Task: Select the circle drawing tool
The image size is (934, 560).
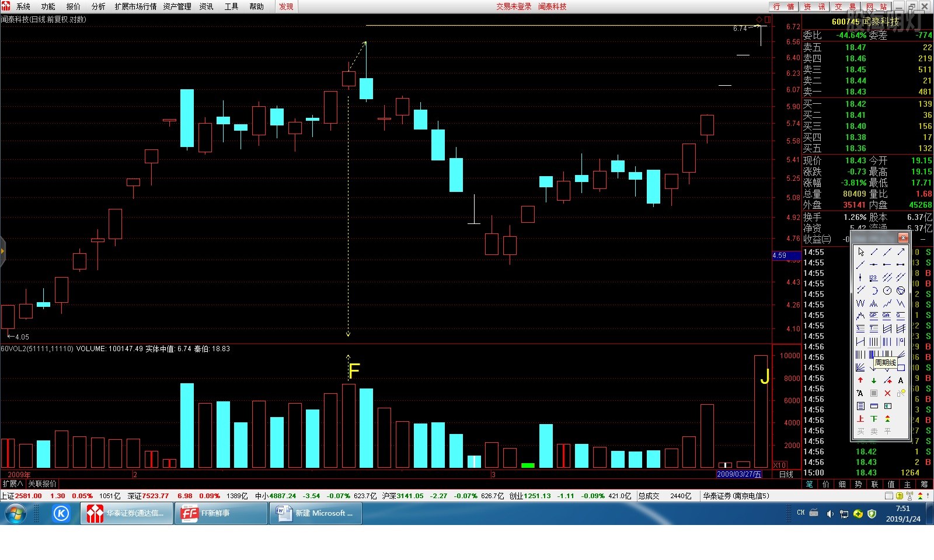Action: 887,290
